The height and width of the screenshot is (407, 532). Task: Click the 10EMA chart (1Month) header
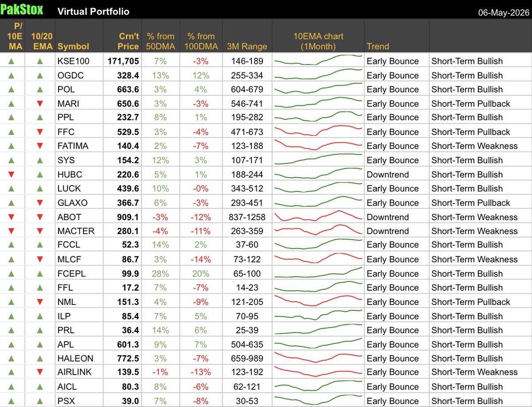318,41
